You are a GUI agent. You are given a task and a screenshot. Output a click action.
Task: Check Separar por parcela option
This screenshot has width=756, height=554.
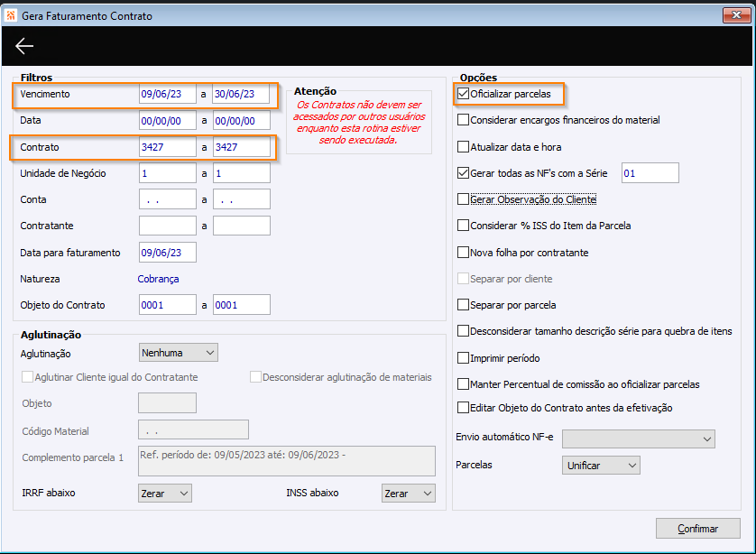click(x=463, y=305)
